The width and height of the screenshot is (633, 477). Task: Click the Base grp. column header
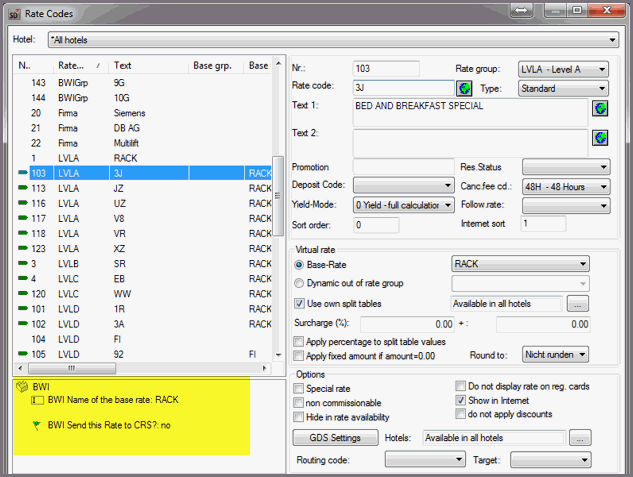click(x=212, y=66)
